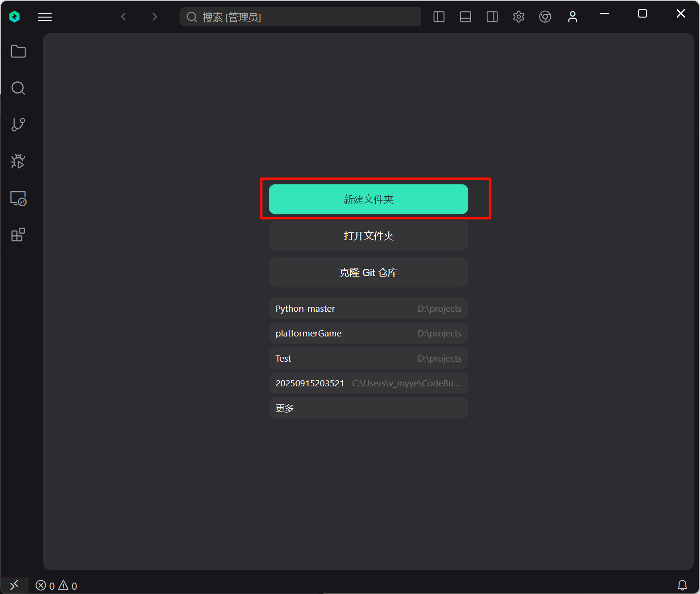The height and width of the screenshot is (594, 700).
Task: Click the 打开文件夹 button
Action: [x=369, y=236]
